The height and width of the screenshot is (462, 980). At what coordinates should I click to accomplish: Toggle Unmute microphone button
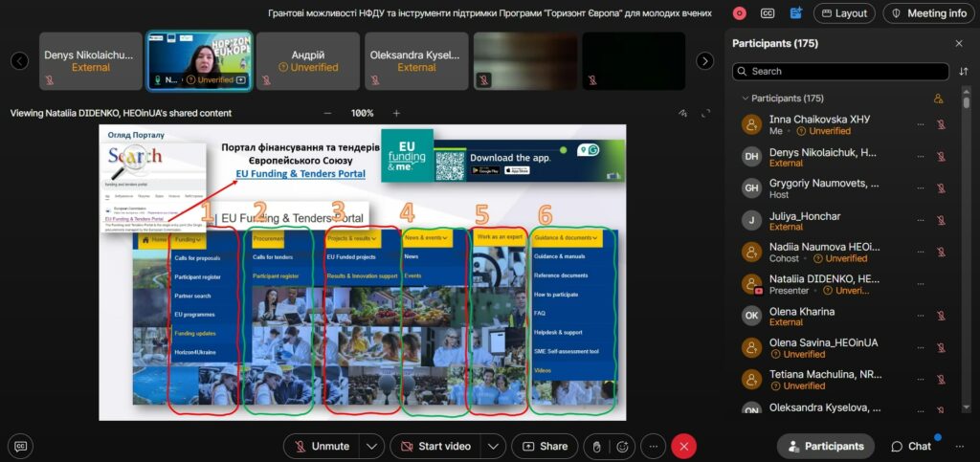click(x=322, y=446)
